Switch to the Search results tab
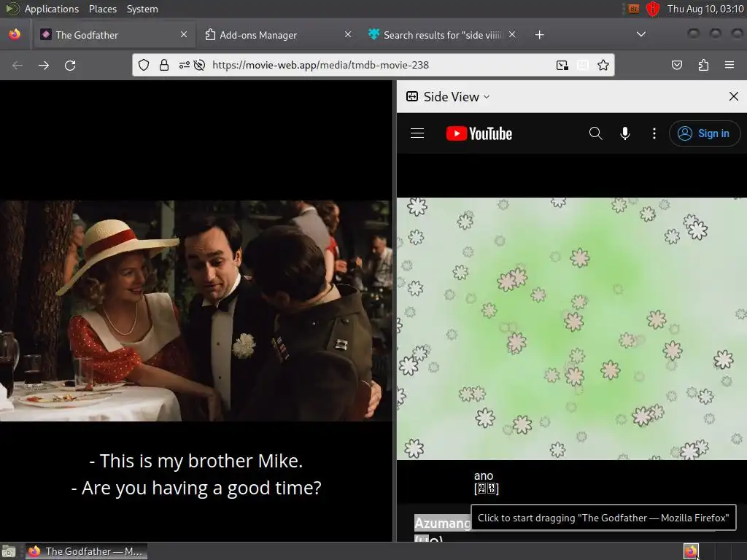The image size is (747, 560). coord(441,35)
